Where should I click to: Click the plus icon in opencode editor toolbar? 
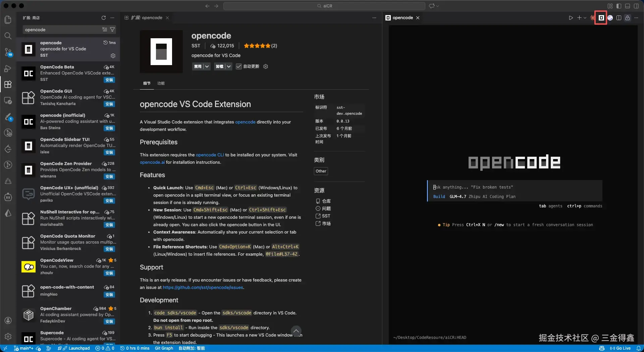[x=579, y=18]
